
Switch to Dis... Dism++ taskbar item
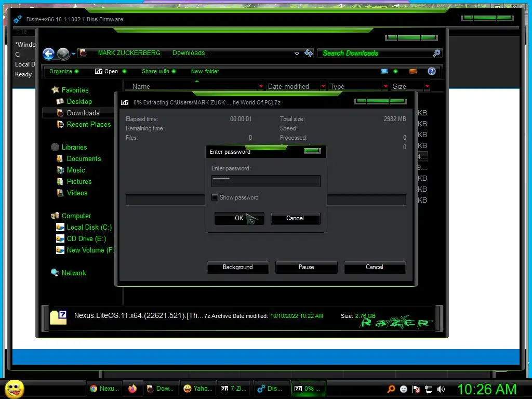click(x=270, y=389)
